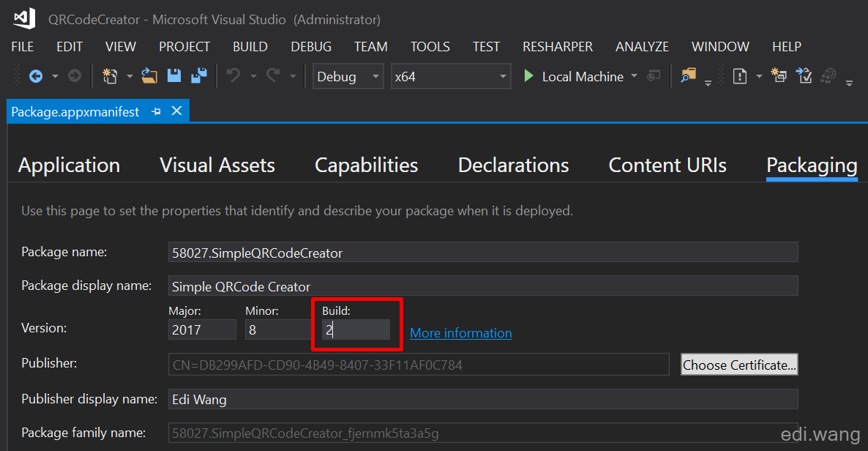Click the Visual Studio logo icon

point(24,18)
